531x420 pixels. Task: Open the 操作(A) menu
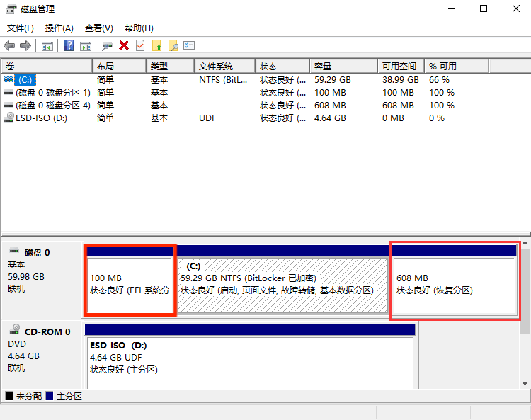click(x=59, y=28)
